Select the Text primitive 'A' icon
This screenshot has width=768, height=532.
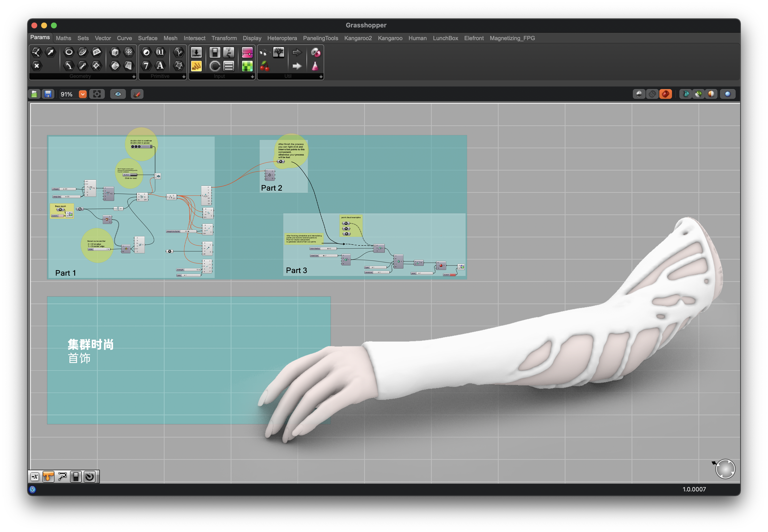point(160,66)
